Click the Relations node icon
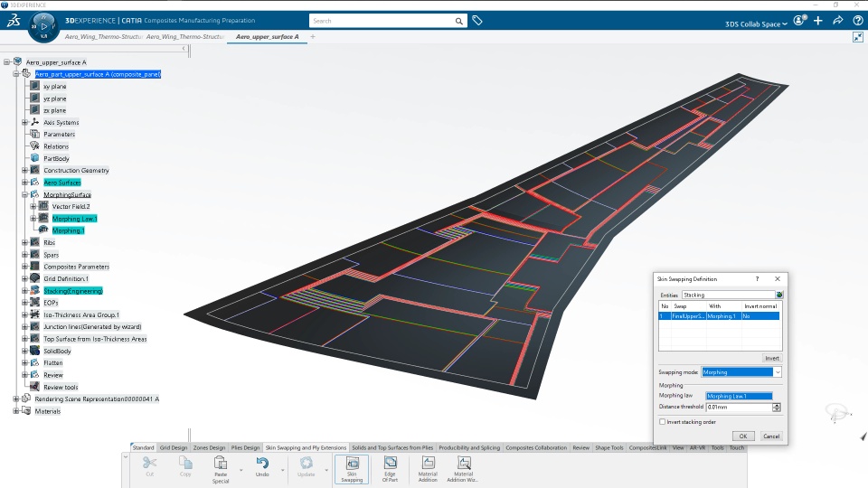The image size is (868, 488). (35, 146)
